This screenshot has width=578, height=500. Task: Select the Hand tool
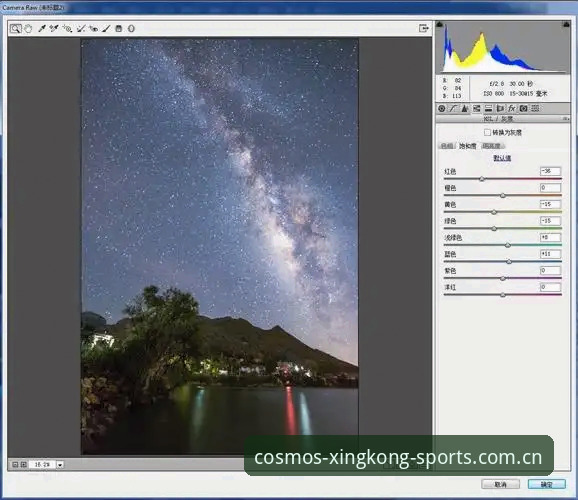28,28
